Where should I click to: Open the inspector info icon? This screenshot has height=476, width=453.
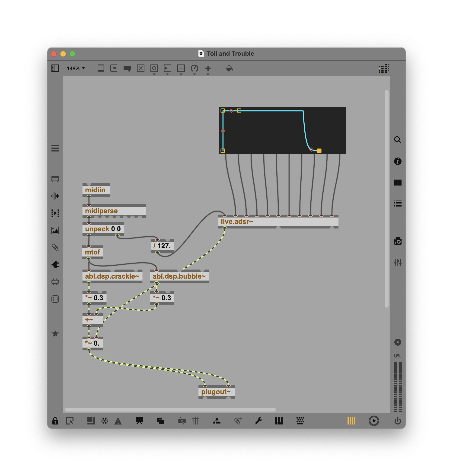coord(397,161)
